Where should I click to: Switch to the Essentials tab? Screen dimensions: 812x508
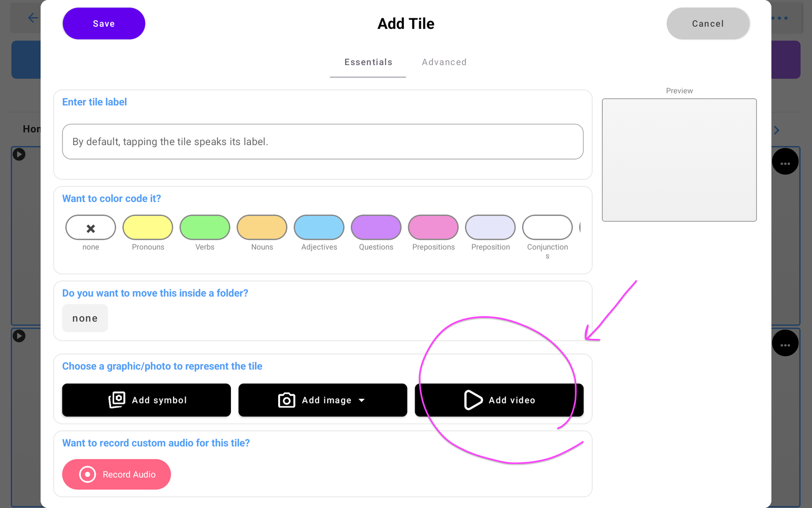coord(368,62)
